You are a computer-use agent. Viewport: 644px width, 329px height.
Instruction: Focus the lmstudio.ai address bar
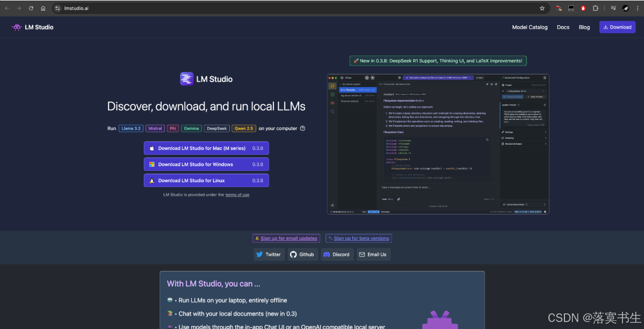(x=300, y=8)
